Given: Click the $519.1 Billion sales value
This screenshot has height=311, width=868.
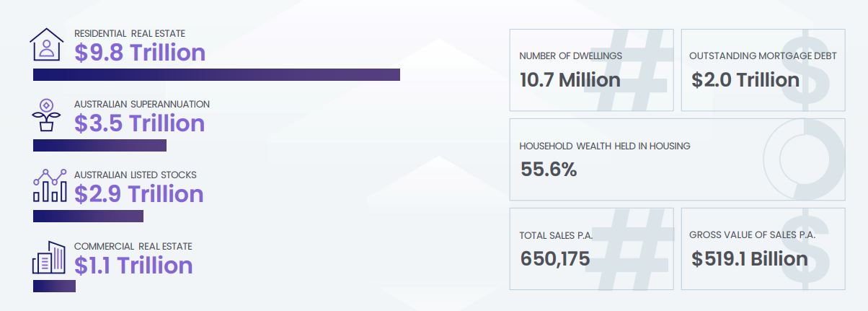Looking at the screenshot, I should click(x=750, y=258).
